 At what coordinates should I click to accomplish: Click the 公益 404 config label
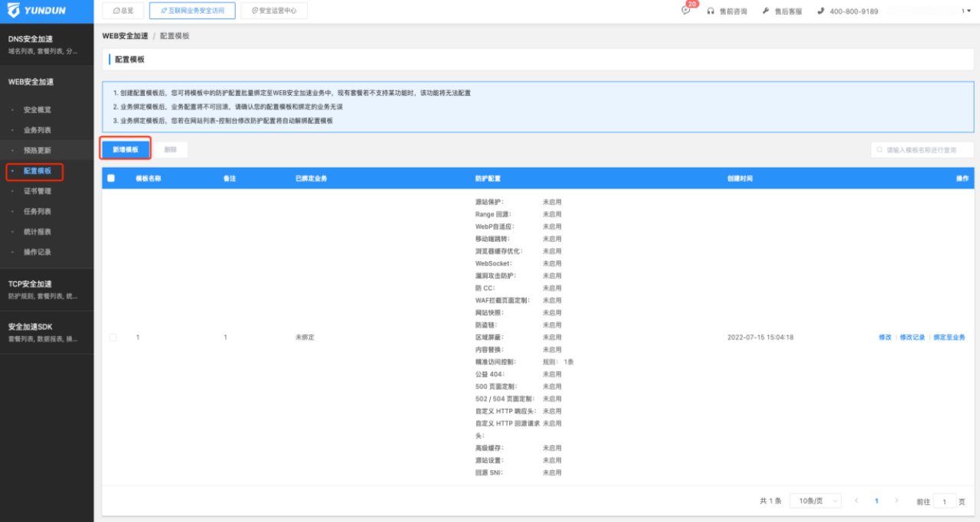pos(490,374)
